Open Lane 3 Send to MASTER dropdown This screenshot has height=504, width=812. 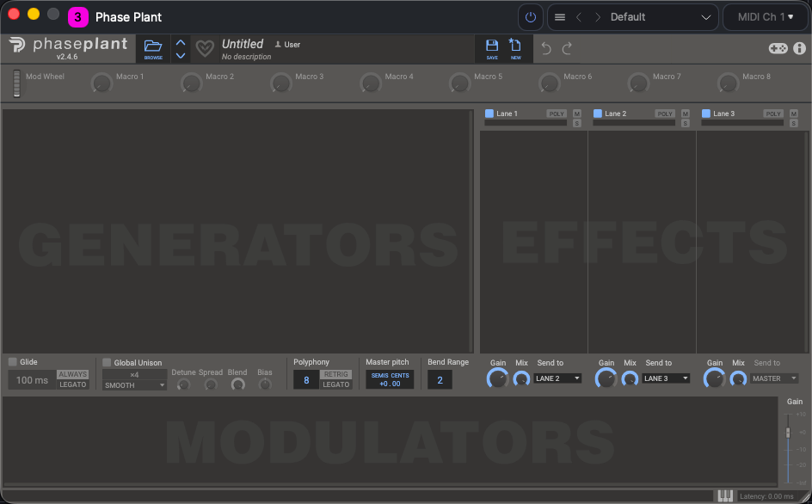[x=773, y=378]
